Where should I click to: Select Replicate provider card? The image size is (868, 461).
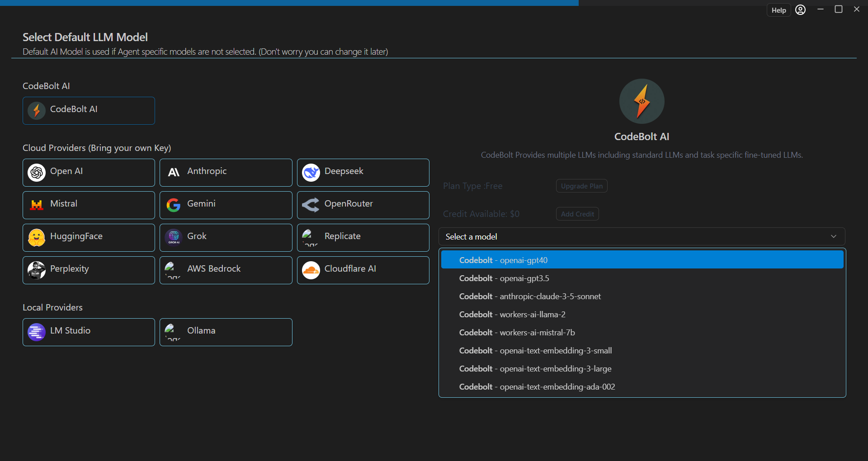[363, 237]
